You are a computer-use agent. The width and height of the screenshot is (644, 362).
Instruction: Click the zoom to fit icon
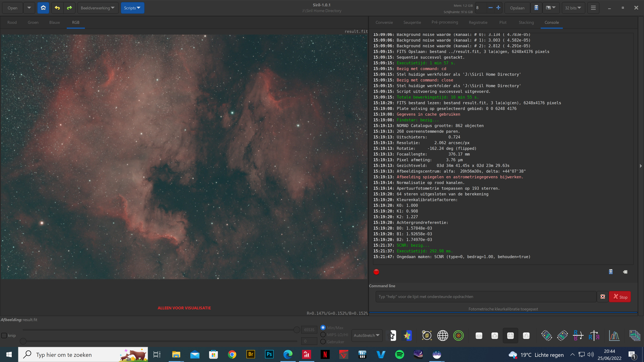pyautogui.click(x=510, y=336)
